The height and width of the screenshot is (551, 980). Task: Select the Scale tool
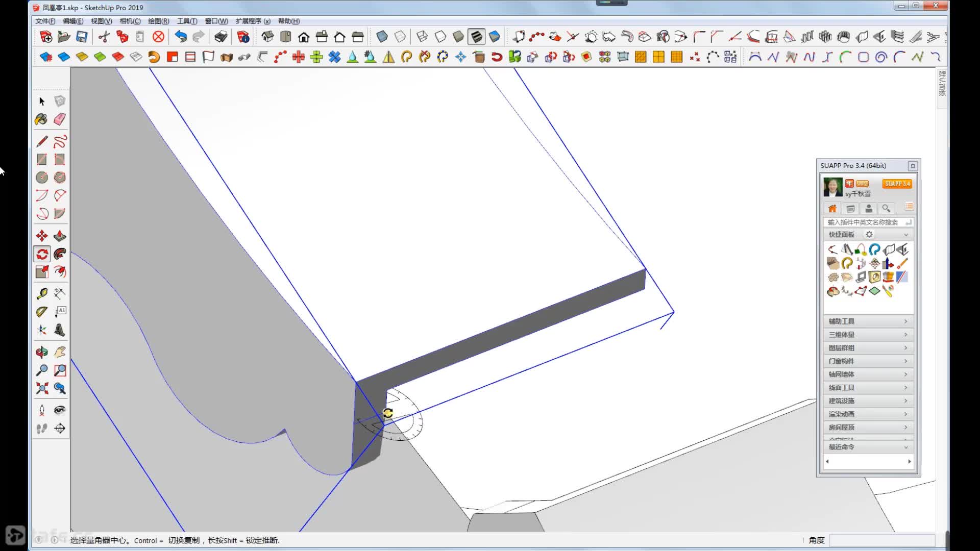[42, 272]
